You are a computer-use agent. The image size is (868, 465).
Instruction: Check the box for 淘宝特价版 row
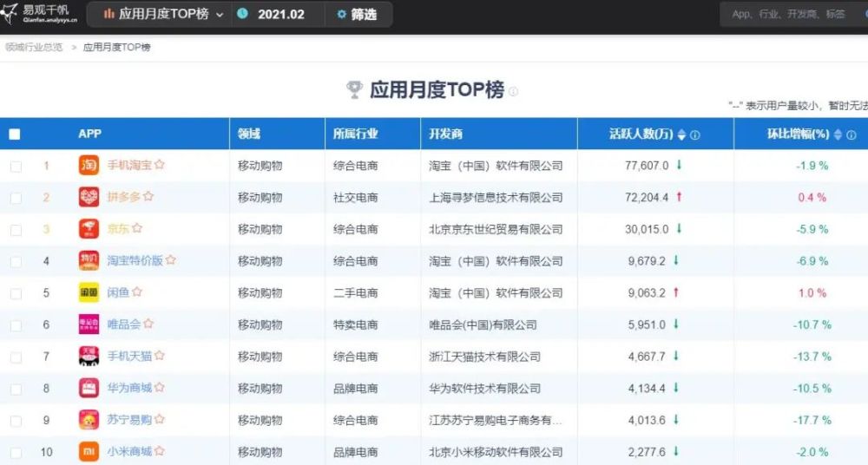(16, 261)
